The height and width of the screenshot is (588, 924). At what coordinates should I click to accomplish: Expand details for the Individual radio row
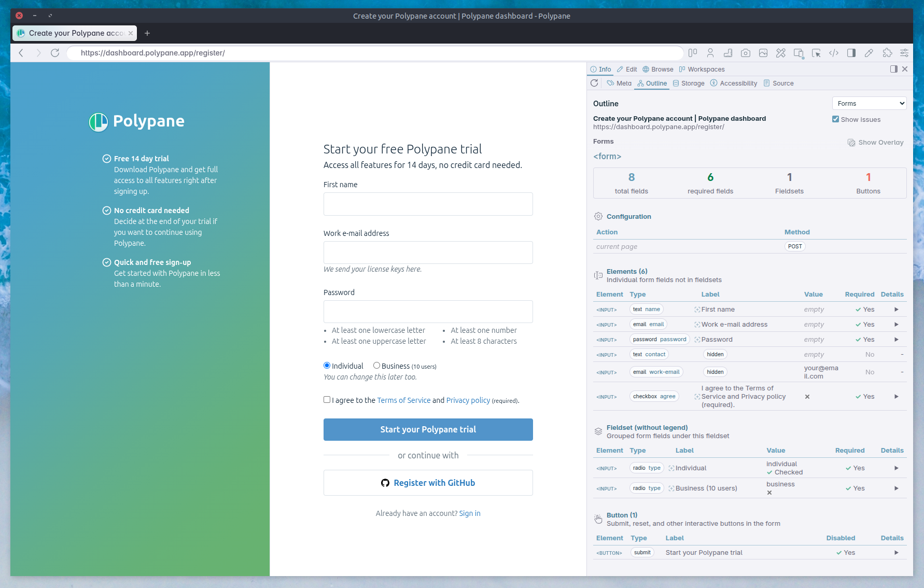click(x=896, y=468)
